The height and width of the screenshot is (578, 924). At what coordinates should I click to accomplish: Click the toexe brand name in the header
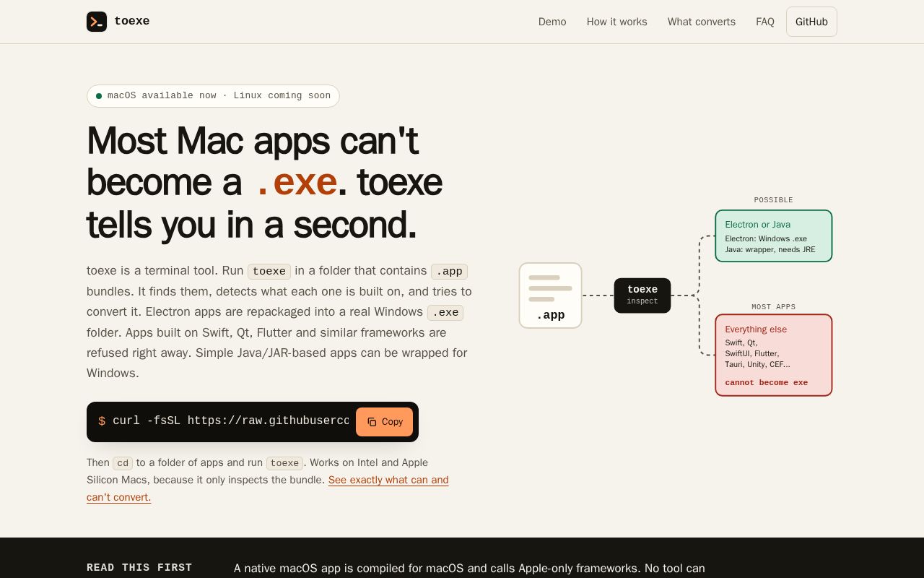point(132,22)
